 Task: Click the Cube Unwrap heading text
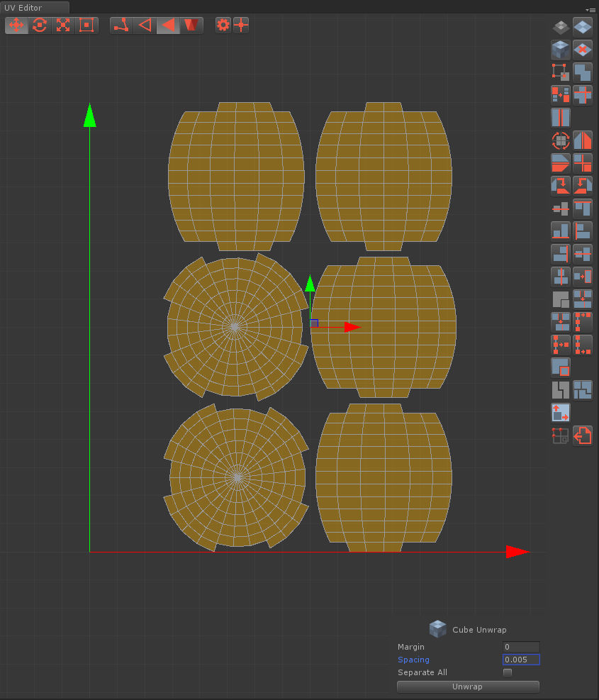(x=479, y=630)
